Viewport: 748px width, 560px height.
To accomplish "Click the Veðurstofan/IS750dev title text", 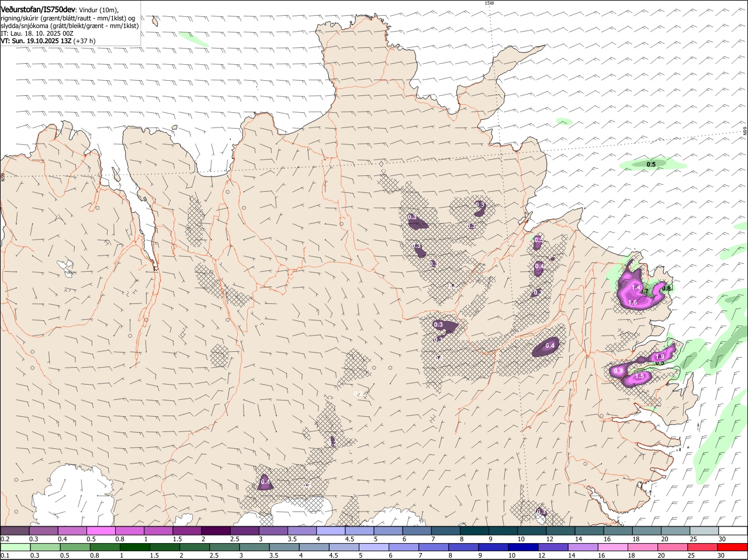I will [x=38, y=10].
